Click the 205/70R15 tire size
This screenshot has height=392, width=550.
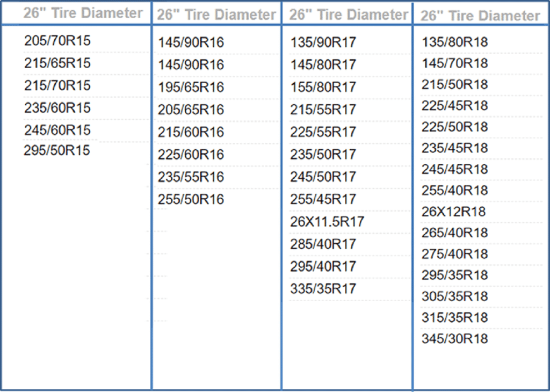point(57,41)
